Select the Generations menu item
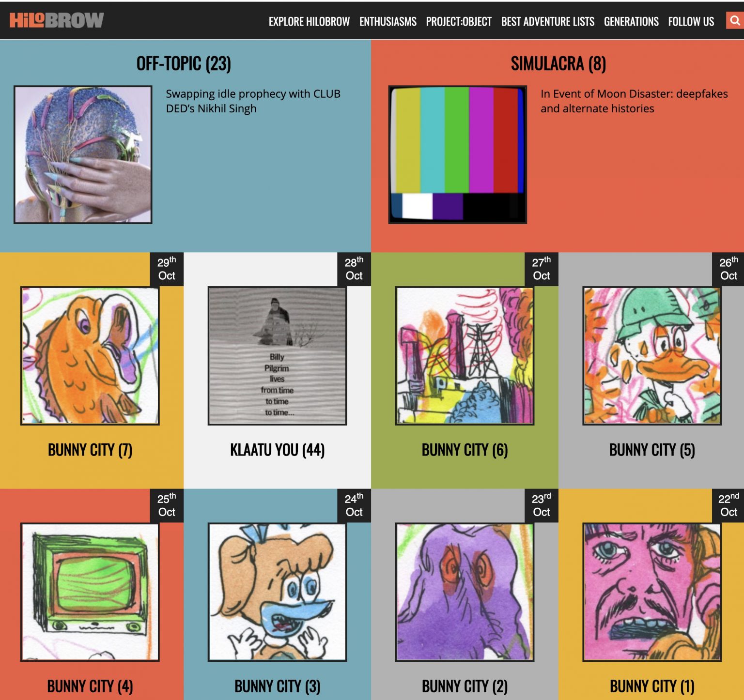Image resolution: width=744 pixels, height=700 pixels. pyautogui.click(x=631, y=21)
